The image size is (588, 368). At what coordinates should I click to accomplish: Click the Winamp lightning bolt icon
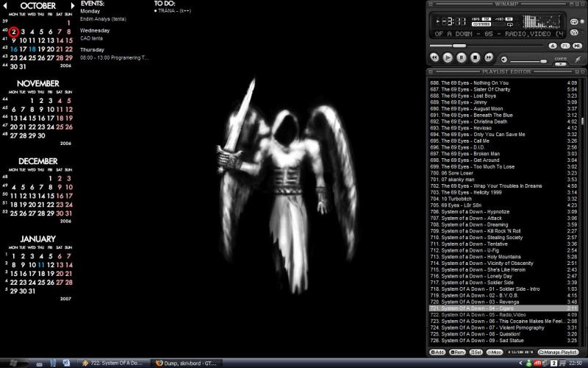pos(577,59)
